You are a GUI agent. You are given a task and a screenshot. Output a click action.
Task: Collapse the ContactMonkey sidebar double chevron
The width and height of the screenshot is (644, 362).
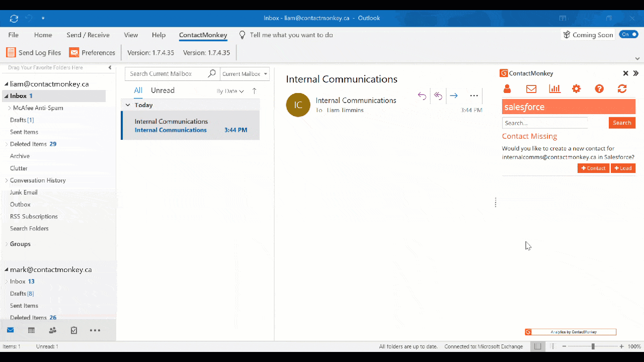(x=636, y=73)
